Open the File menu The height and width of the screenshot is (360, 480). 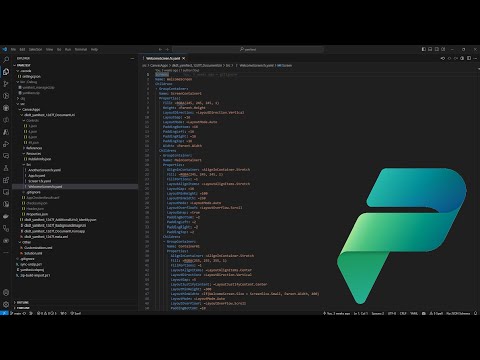[x=13, y=49]
